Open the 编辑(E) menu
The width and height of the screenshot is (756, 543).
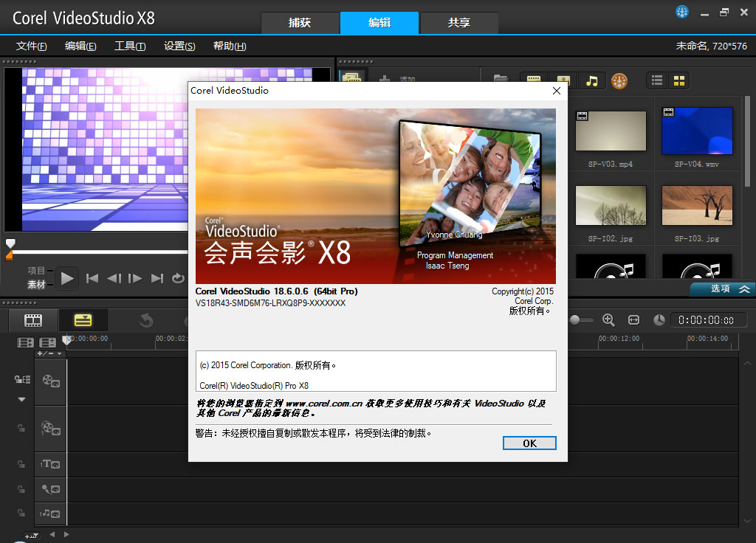[x=80, y=46]
